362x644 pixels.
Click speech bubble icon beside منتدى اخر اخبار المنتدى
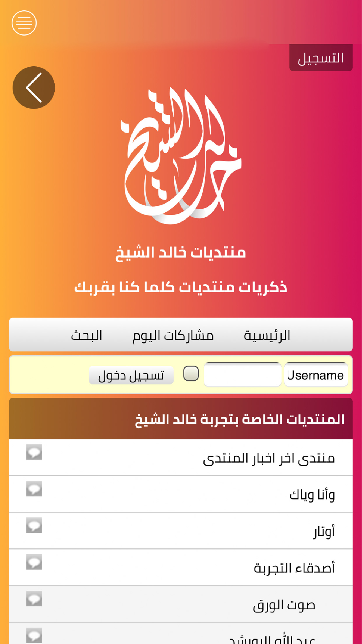[x=34, y=452]
